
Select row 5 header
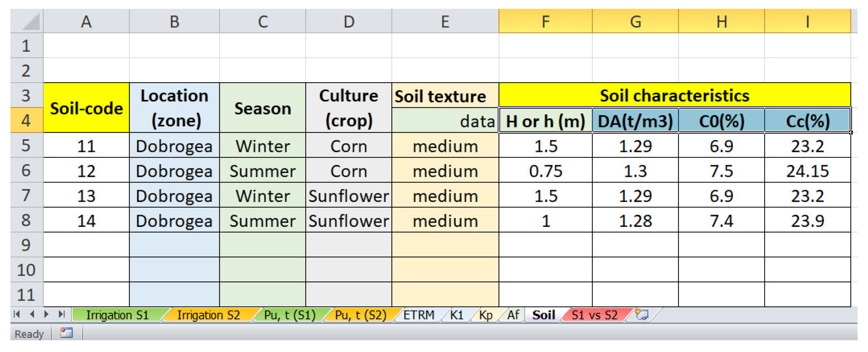point(26,145)
